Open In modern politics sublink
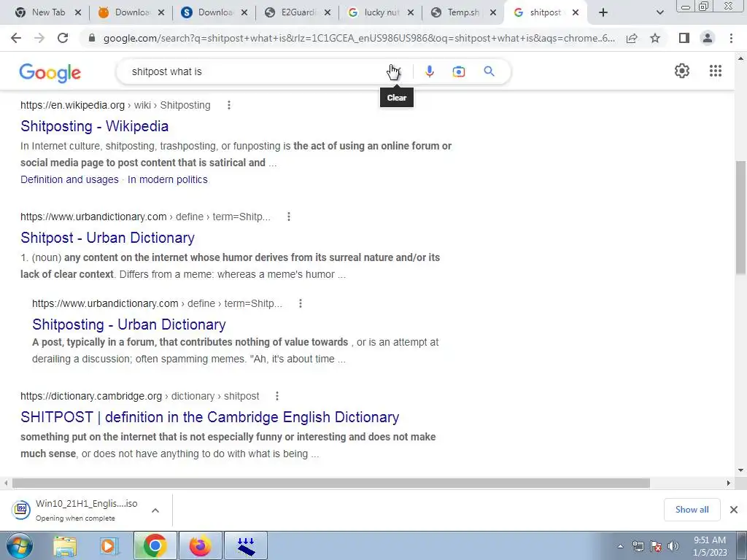Viewport: 747px width, 560px height. (168, 179)
